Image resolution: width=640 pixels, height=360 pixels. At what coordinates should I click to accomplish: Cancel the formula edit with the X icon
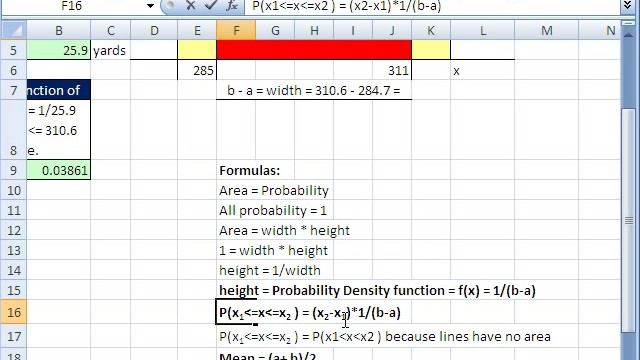tap(190, 6)
